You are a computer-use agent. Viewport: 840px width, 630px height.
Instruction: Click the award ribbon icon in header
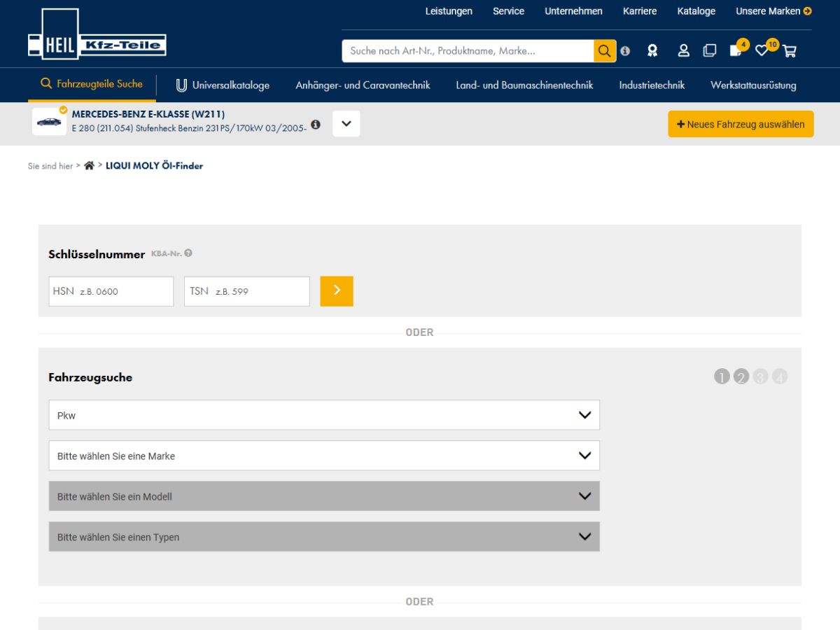point(652,50)
